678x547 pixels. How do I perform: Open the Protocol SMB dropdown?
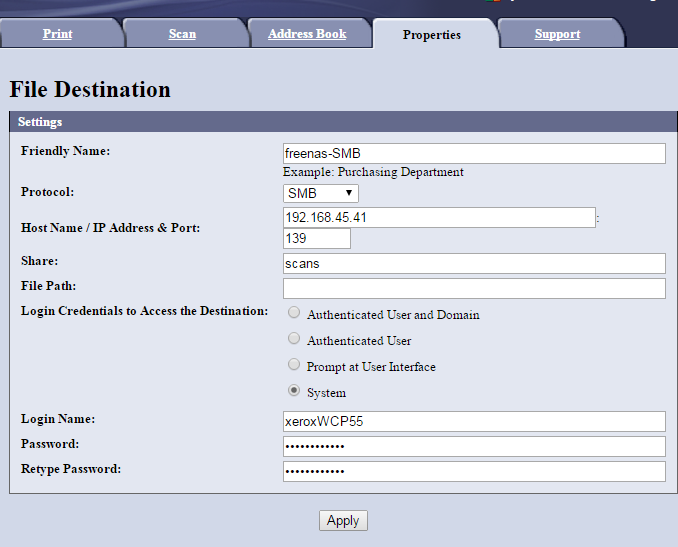point(321,193)
